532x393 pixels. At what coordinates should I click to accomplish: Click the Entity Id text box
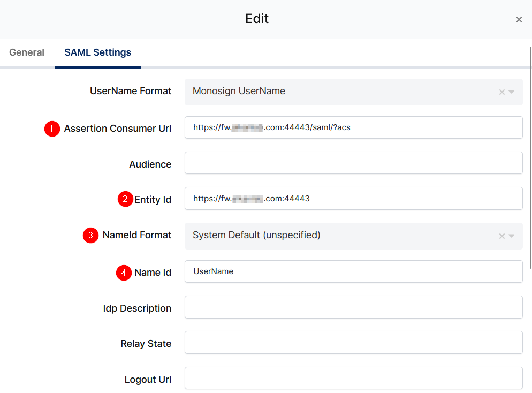pyautogui.click(x=353, y=198)
